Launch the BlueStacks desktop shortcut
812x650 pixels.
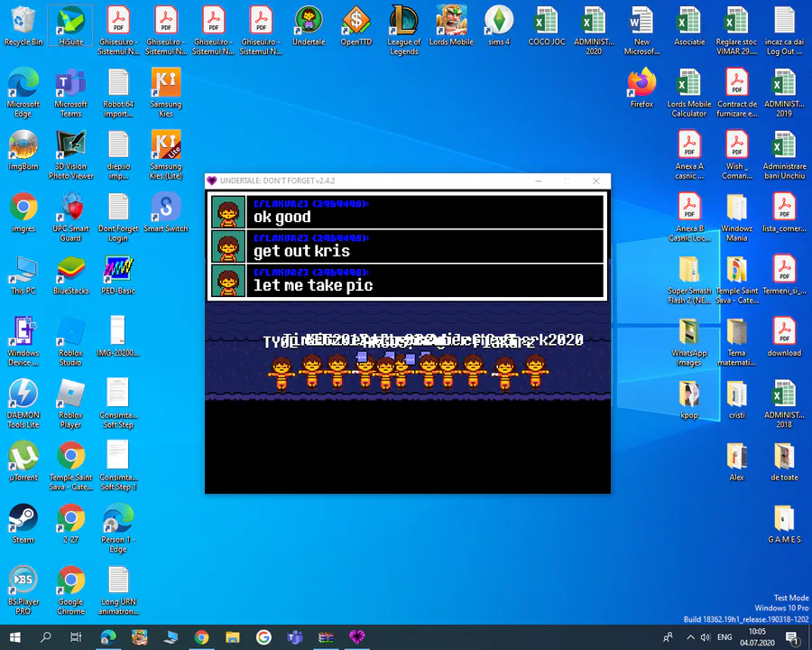coord(71,274)
